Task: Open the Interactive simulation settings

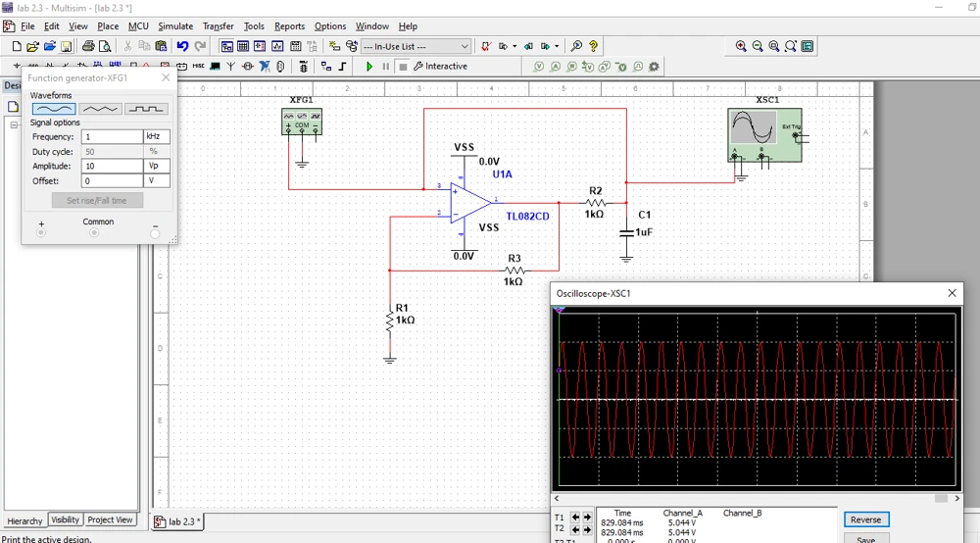Action: pyautogui.click(x=441, y=67)
